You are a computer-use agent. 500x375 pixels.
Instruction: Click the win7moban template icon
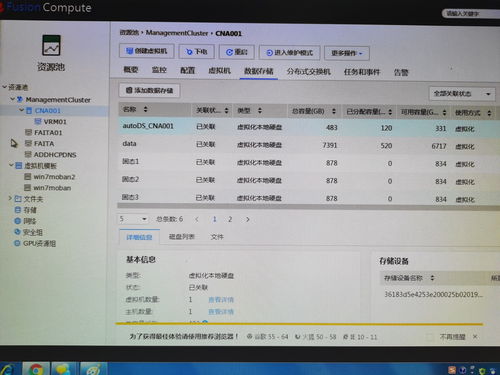[x=28, y=188]
